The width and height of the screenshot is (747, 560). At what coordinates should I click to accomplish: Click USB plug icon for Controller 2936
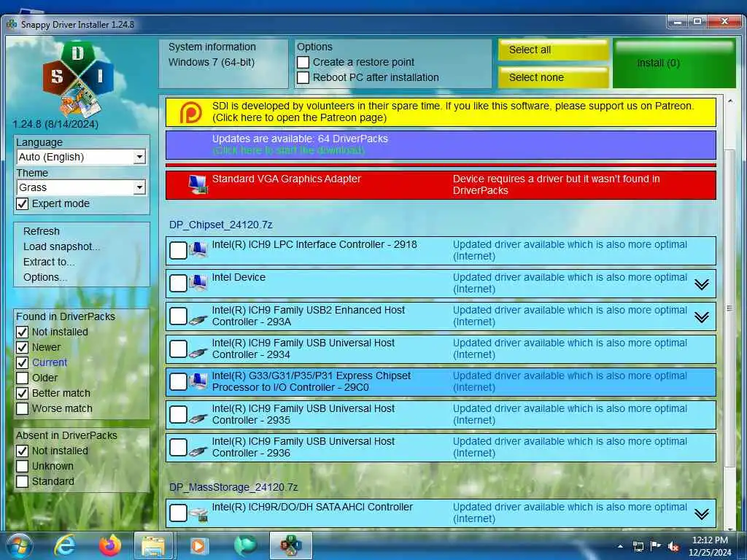click(198, 451)
